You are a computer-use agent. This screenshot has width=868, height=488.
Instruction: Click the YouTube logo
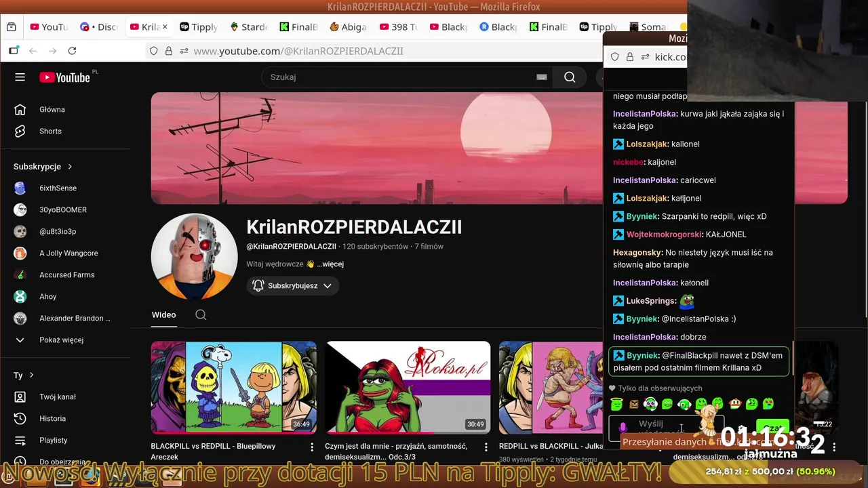[x=64, y=77]
